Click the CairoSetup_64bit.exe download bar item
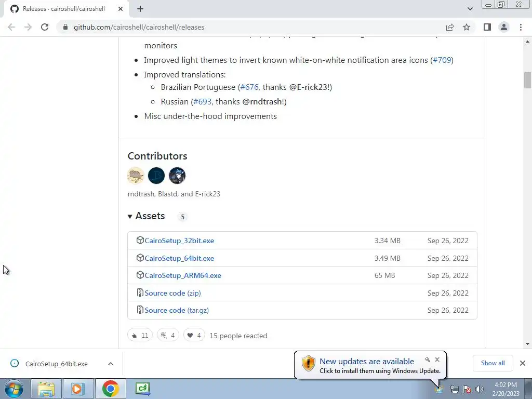Image resolution: width=532 pixels, height=399 pixels. pyautogui.click(x=56, y=364)
